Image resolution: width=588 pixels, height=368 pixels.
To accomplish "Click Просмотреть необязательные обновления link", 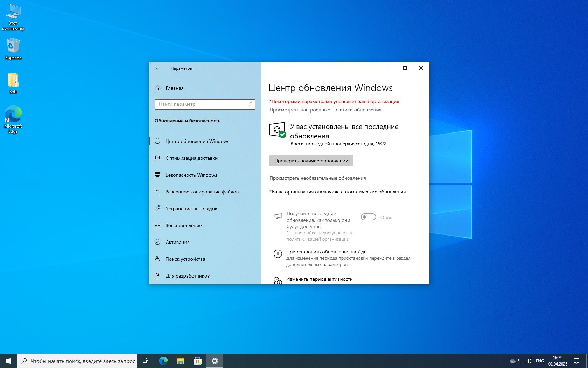I will (x=317, y=178).
